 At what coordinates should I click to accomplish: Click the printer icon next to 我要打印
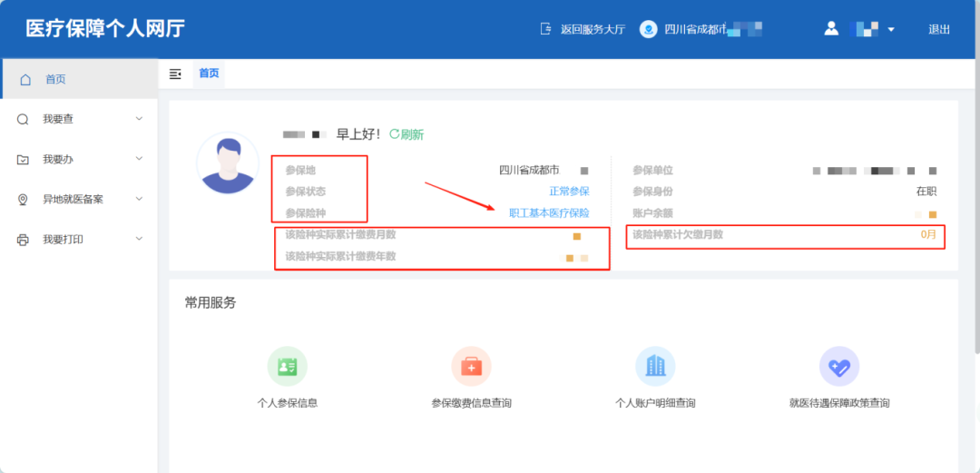tap(23, 240)
